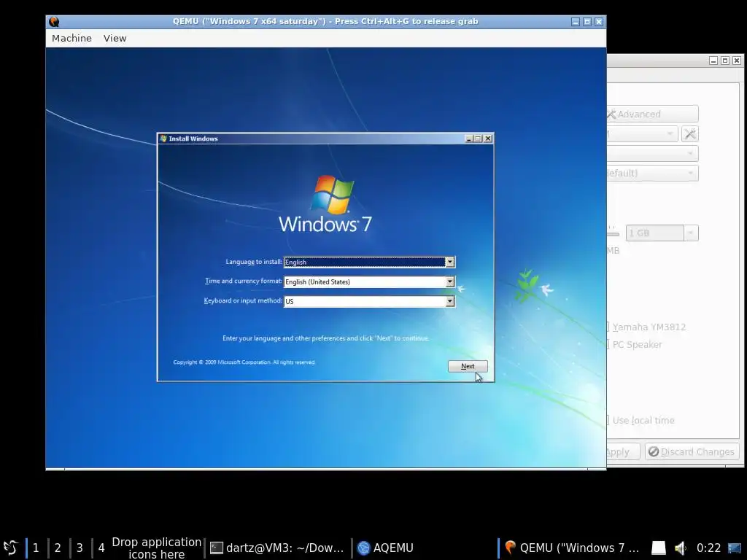Toggle Use local time checkbox in AQEMU
The width and height of the screenshot is (747, 560).
[608, 420]
